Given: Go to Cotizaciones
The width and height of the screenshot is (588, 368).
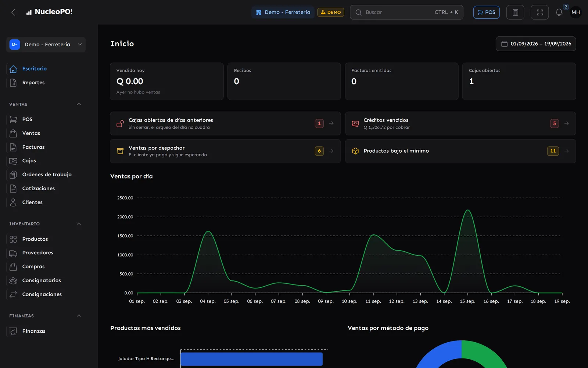Looking at the screenshot, I should 39,188.
